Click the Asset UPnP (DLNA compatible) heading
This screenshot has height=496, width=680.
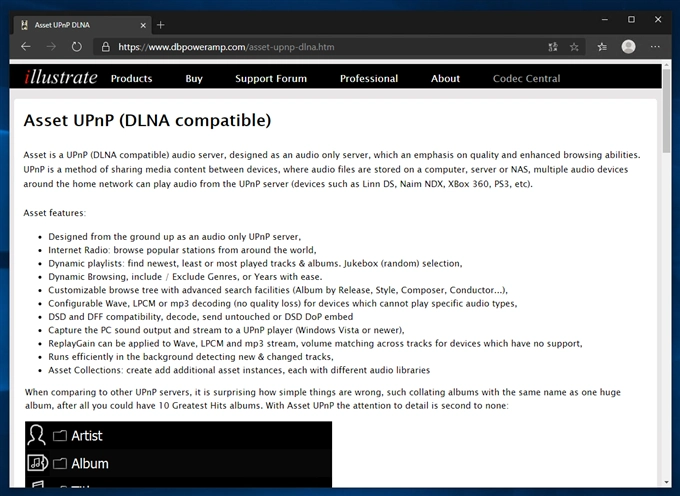[147, 121]
